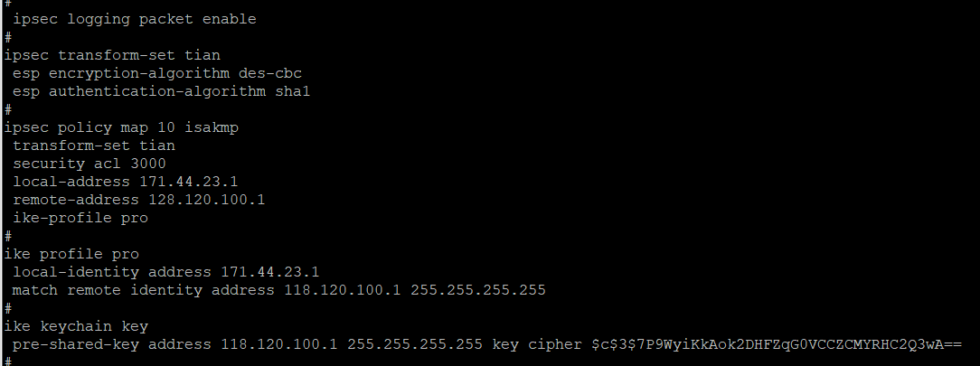Image resolution: width=980 pixels, height=366 pixels.
Task: Click the local-address 171.44.23.1 value
Action: 189,182
